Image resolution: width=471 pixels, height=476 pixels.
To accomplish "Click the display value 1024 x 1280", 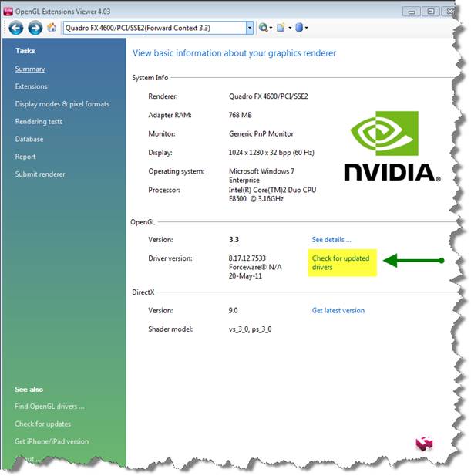I will [271, 153].
